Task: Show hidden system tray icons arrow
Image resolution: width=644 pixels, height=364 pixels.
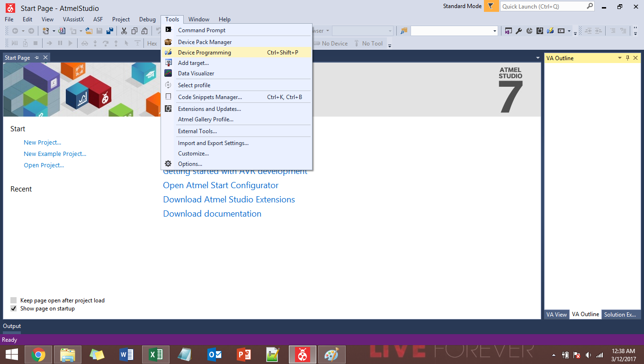Action: [x=554, y=355]
